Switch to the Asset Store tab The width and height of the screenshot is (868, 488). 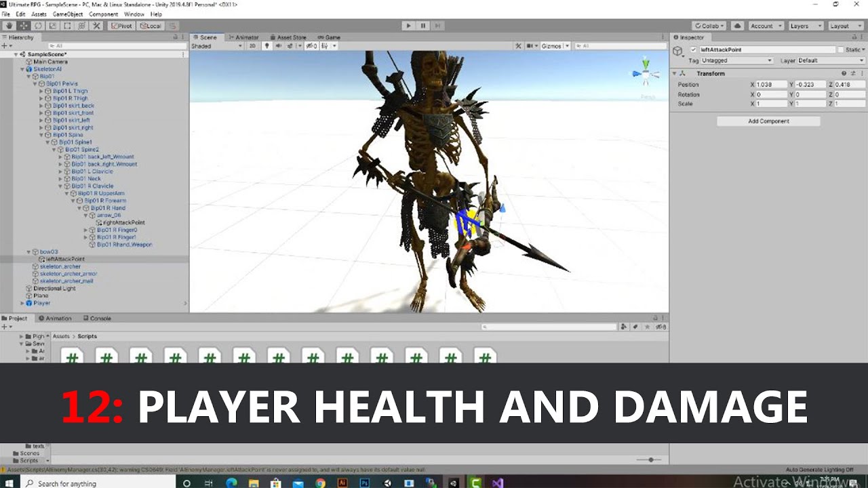pos(288,37)
